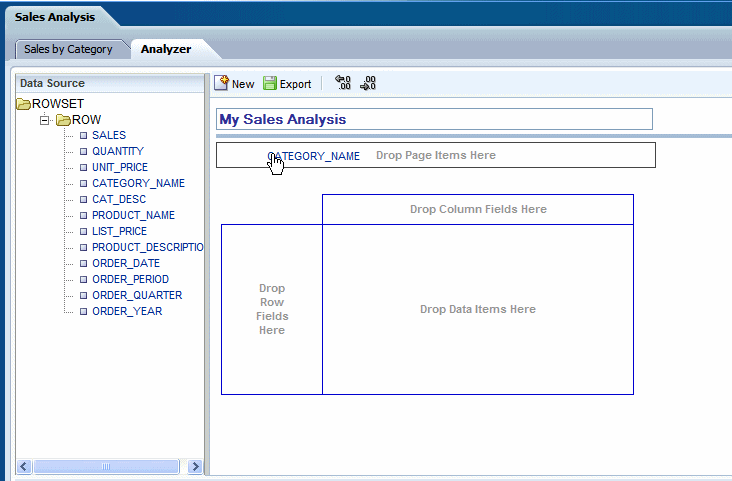The image size is (732, 481).
Task: Click the square icon beside UNIT_PRICE
Action: coord(84,167)
